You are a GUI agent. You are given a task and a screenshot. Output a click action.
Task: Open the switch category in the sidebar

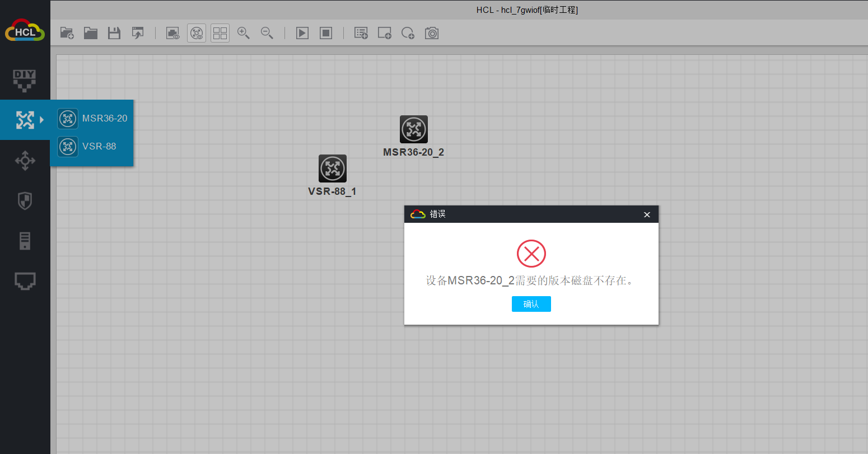(x=25, y=161)
